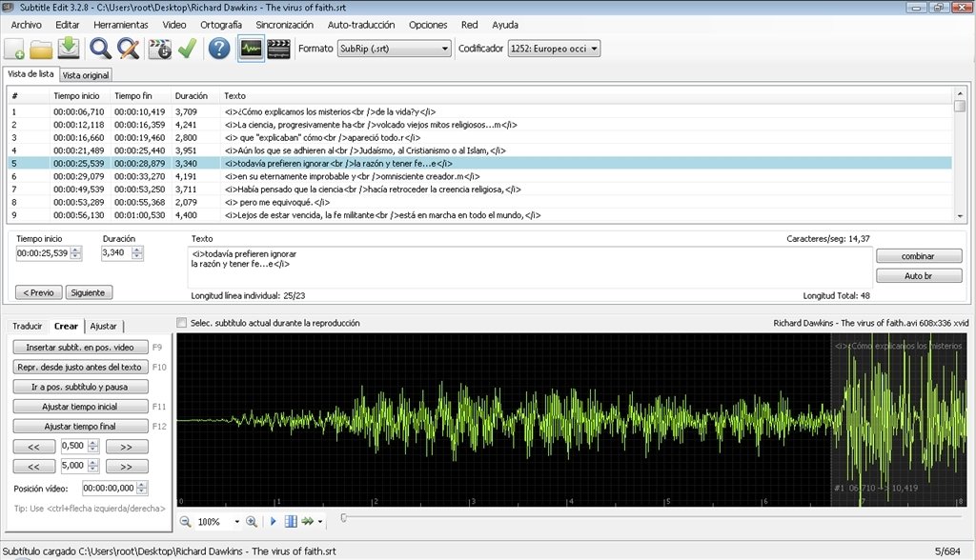Toggle the waveform display icon

[251, 49]
